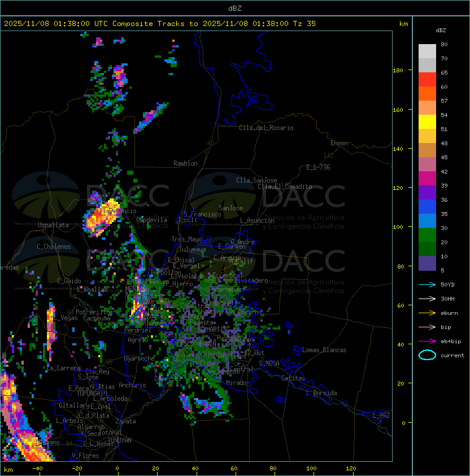Click the diagonal purple echo band north of Ramblon

pos(150,118)
